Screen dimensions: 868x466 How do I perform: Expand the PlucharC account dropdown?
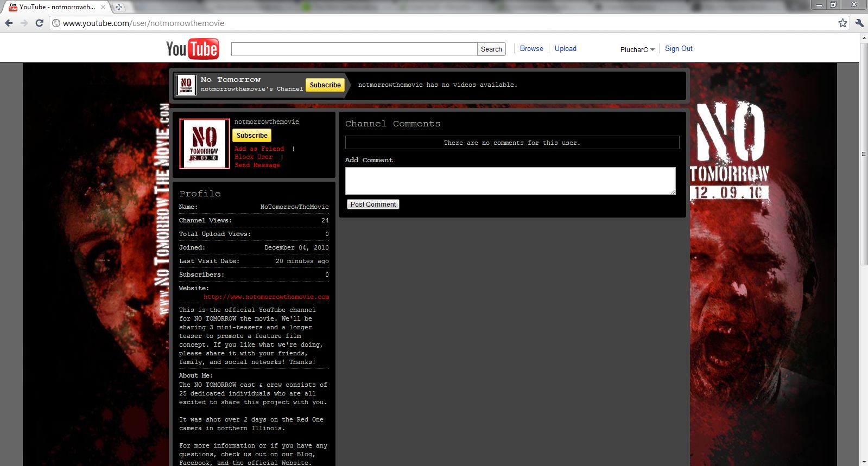click(x=637, y=49)
